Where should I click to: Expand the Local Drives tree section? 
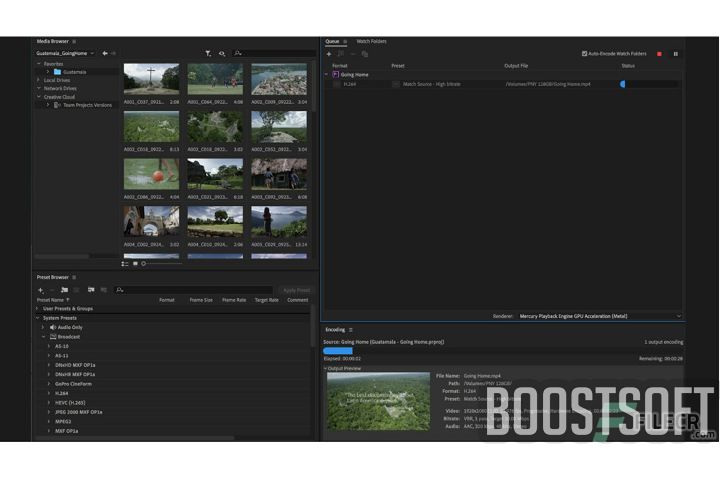39,80
